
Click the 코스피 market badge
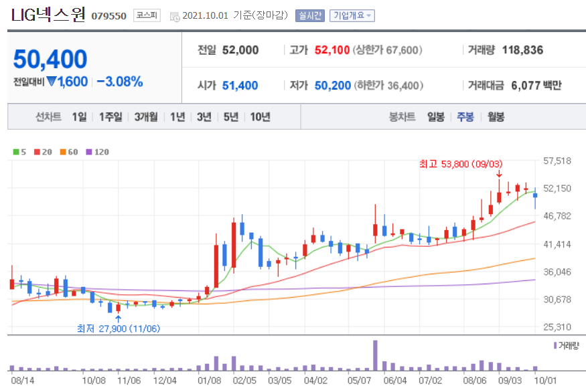(x=147, y=15)
